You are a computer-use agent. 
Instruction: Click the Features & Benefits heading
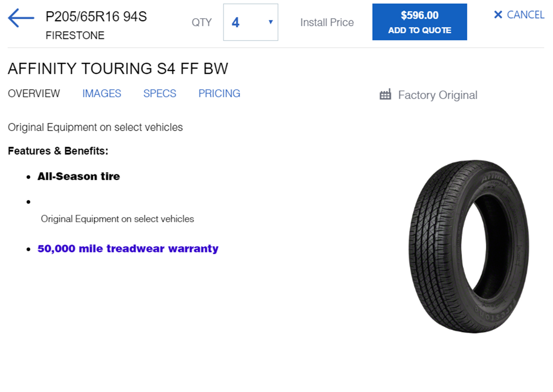pyautogui.click(x=58, y=151)
